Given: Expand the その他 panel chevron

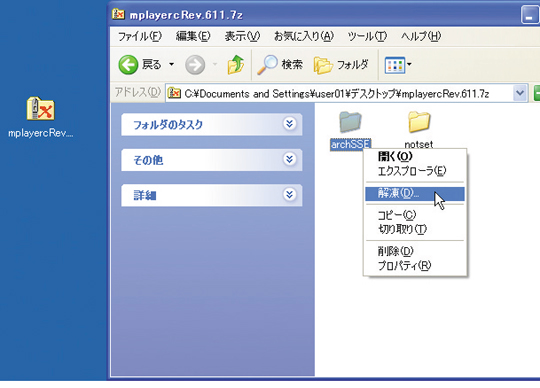Looking at the screenshot, I should [x=290, y=159].
